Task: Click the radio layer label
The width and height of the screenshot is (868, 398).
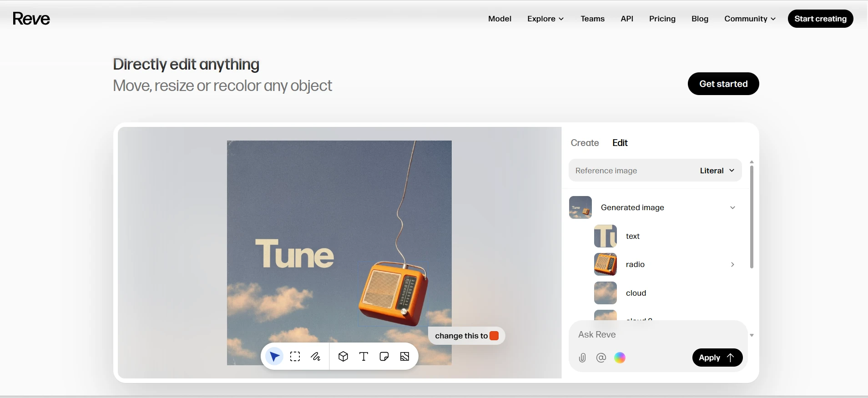Action: [635, 264]
